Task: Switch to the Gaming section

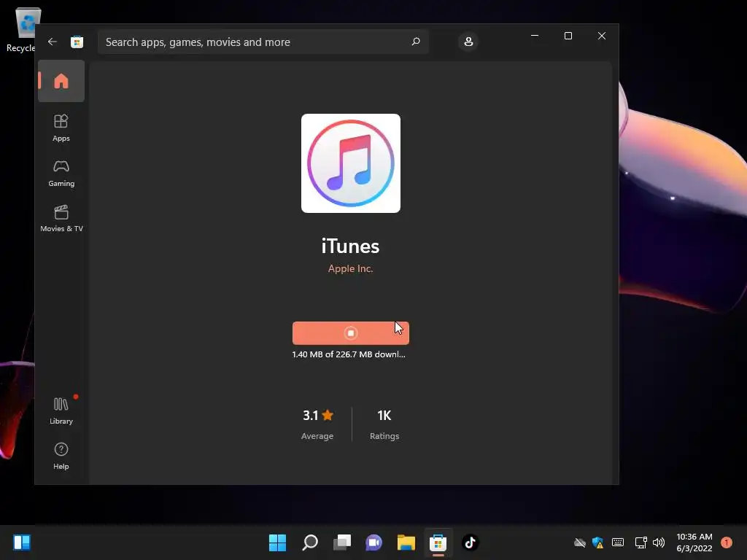Action: [61, 173]
